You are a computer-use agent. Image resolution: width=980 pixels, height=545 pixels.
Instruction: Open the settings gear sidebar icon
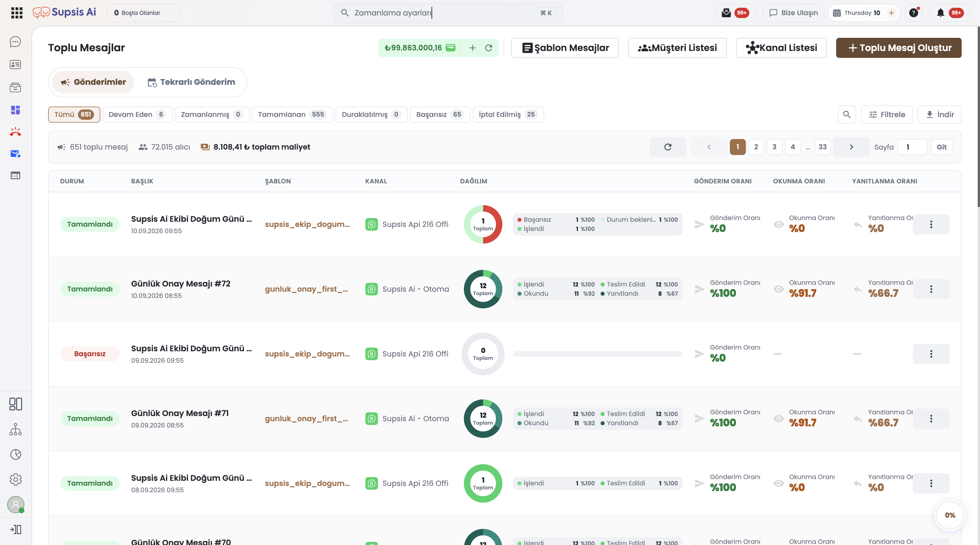[15, 479]
